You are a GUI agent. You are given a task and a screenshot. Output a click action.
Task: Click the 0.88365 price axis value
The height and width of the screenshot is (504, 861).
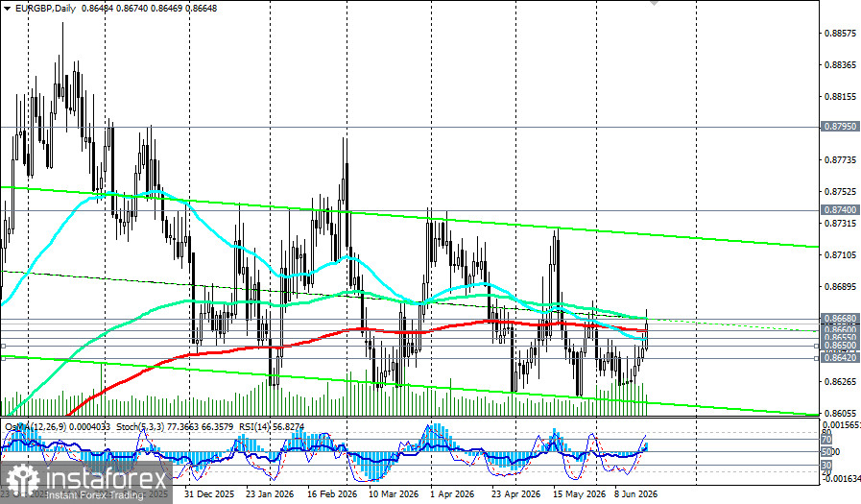[x=840, y=64]
